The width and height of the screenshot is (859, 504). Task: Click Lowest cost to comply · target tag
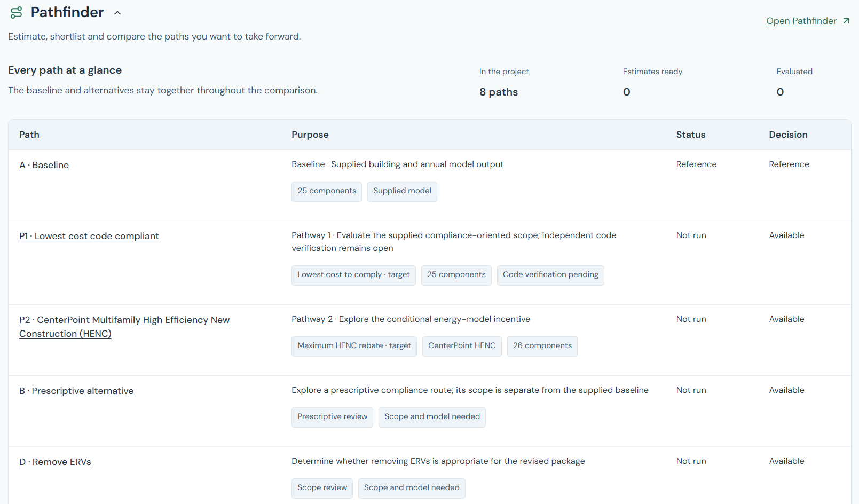click(x=353, y=275)
